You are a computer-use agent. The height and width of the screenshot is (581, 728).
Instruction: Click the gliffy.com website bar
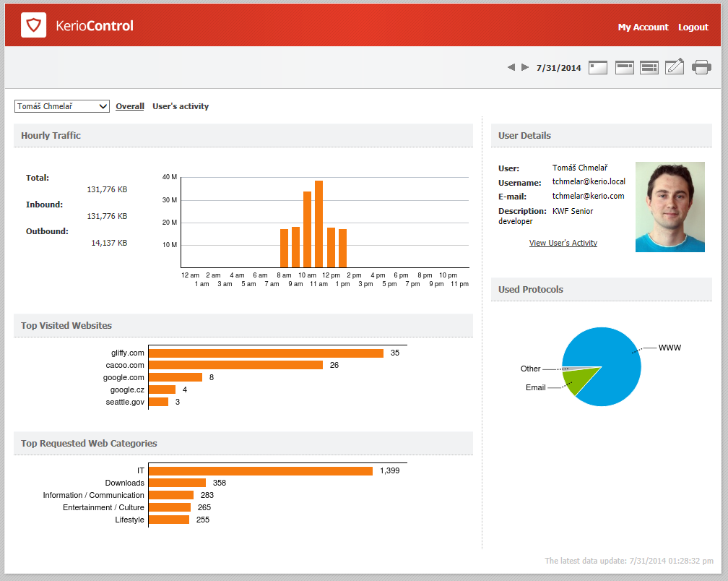coord(266,353)
